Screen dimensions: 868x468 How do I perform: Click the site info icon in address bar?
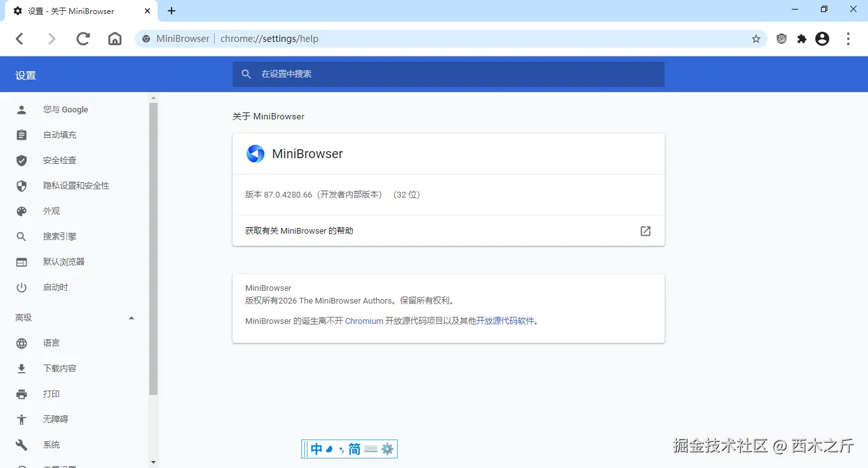pos(146,39)
